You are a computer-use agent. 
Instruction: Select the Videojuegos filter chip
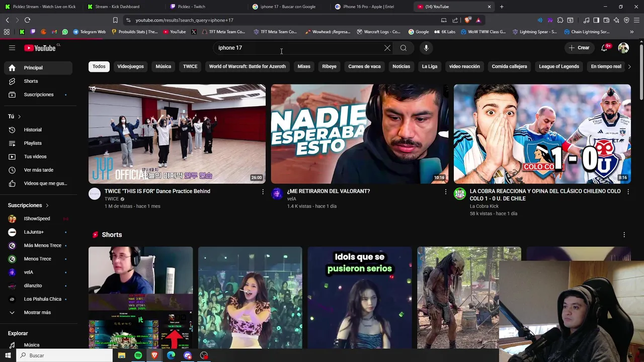(x=130, y=66)
